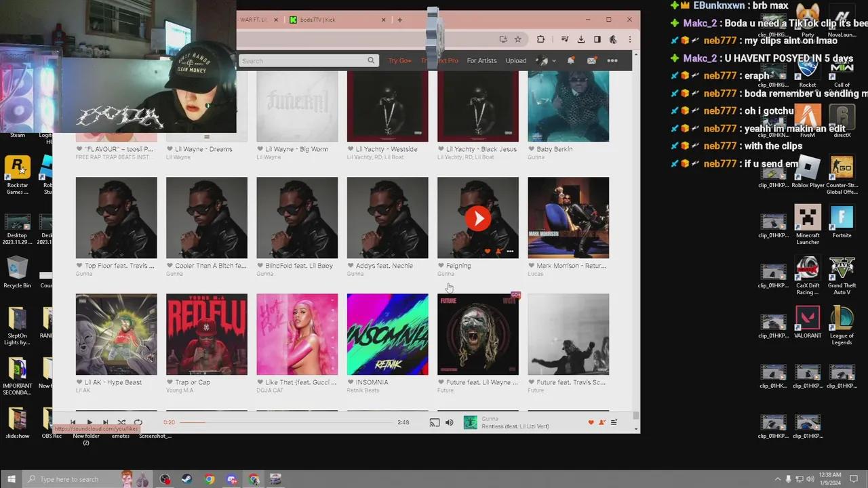
Task: Click the install app icon in address bar
Action: coord(502,39)
